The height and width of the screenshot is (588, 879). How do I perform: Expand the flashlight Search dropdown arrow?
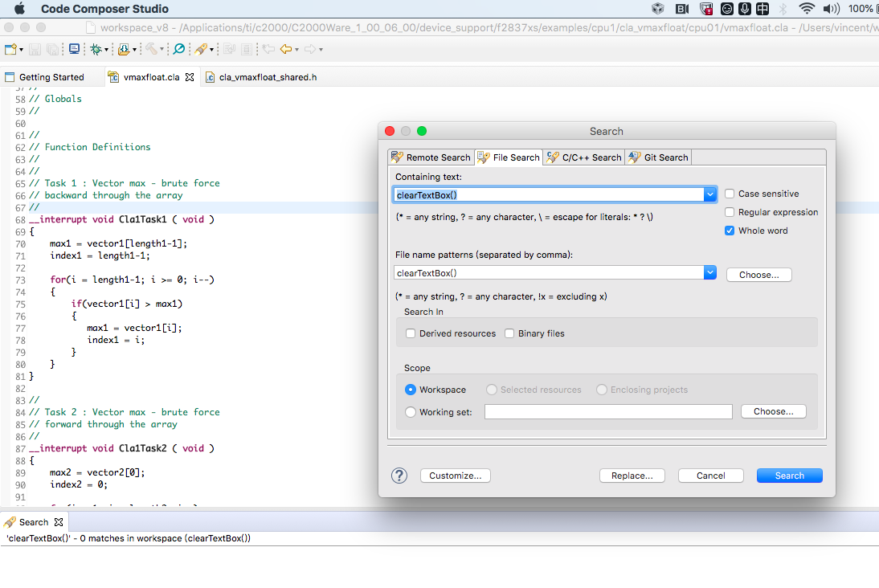pos(211,50)
